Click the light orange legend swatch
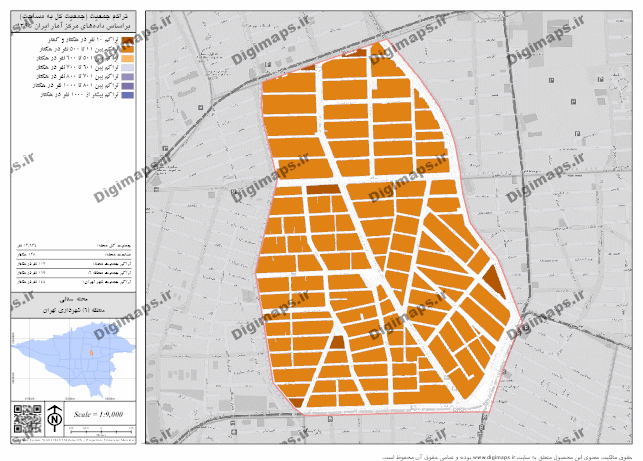Viewport: 643px width, 461px height. [x=128, y=58]
